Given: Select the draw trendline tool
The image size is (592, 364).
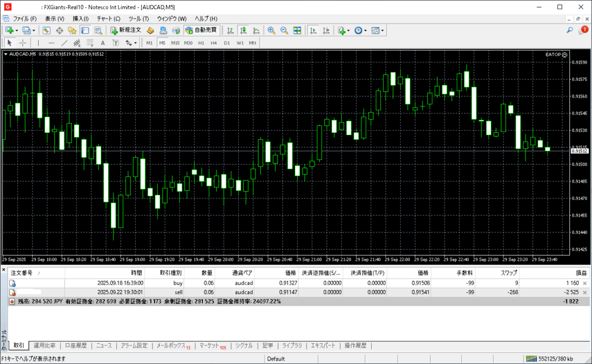Looking at the screenshot, I should pyautogui.click(x=64, y=43).
